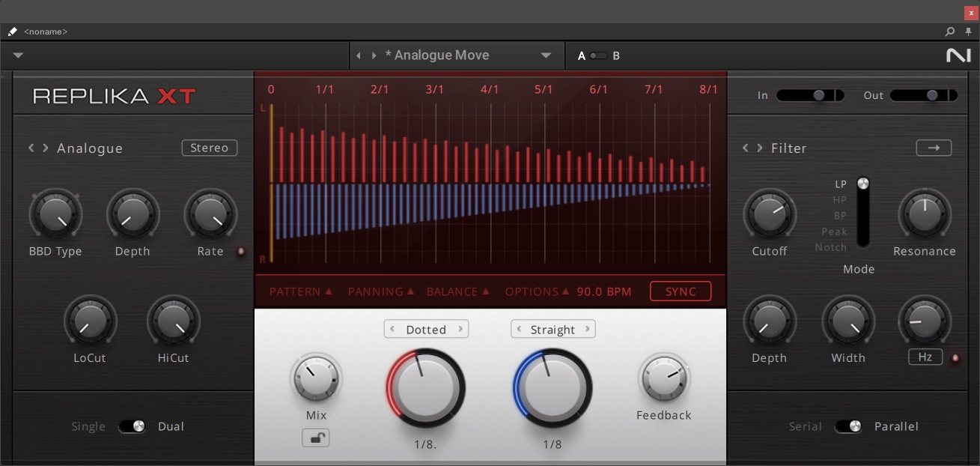Click the modulation rate knob above Hz

925,320
